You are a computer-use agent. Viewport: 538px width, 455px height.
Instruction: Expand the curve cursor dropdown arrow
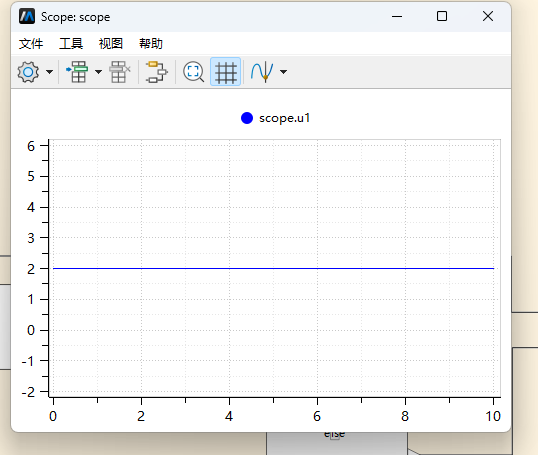(x=283, y=72)
